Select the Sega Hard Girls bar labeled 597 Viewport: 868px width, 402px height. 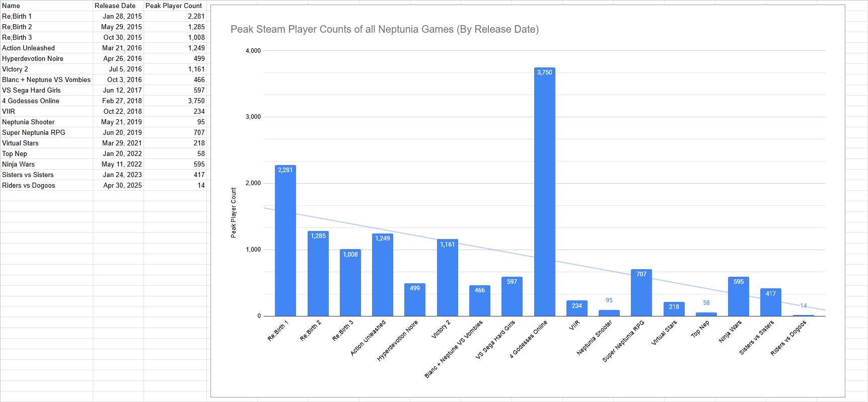512,296
